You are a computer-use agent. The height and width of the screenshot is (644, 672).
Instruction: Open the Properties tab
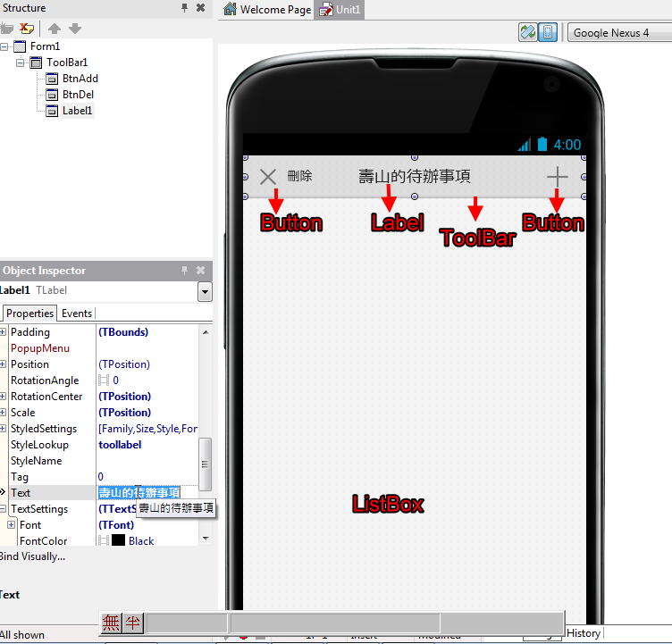pyautogui.click(x=29, y=314)
